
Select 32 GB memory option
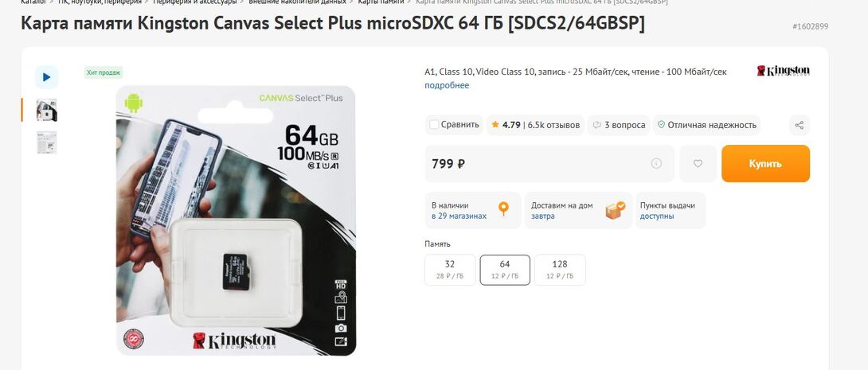[x=449, y=270]
